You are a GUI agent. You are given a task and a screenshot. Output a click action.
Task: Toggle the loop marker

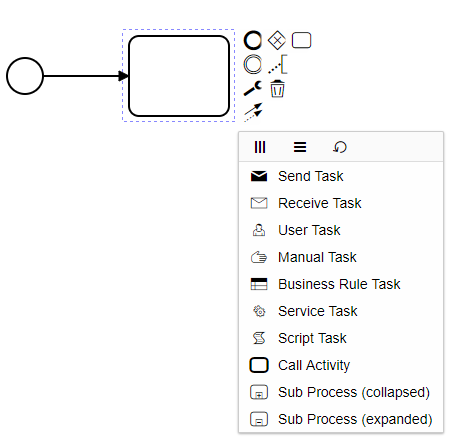[x=340, y=147]
